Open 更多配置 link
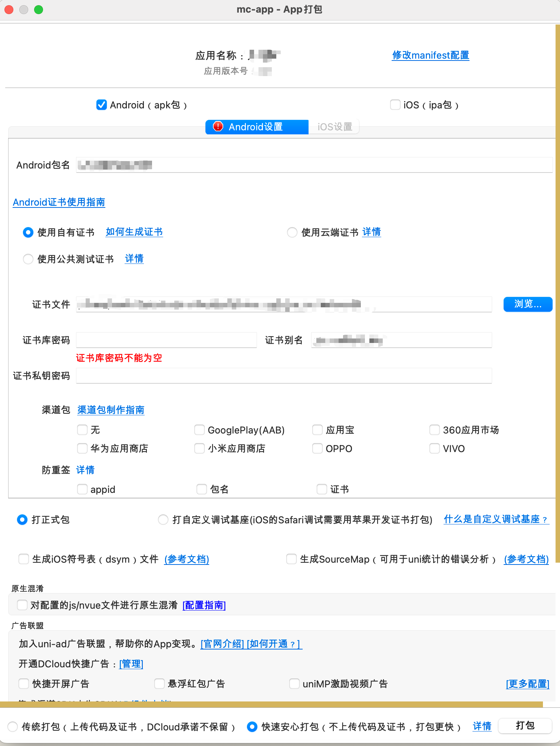 pos(528,684)
